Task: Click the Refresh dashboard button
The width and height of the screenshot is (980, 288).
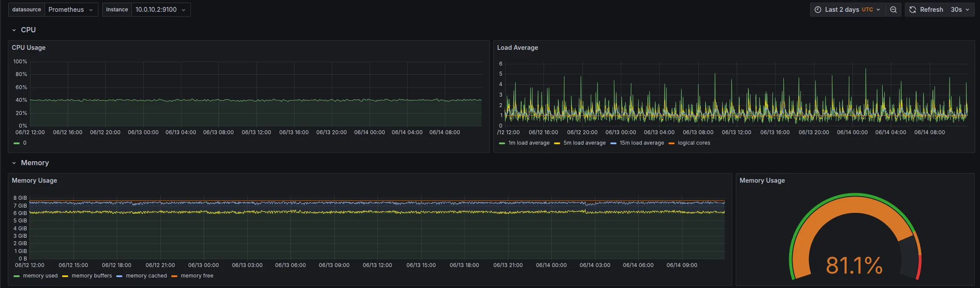Action: click(926, 10)
